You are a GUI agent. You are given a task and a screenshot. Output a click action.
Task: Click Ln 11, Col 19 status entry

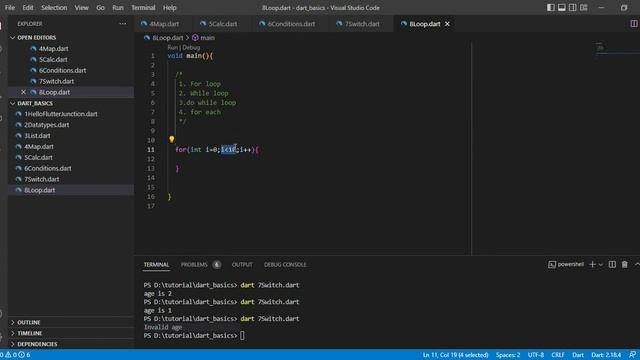click(455, 355)
